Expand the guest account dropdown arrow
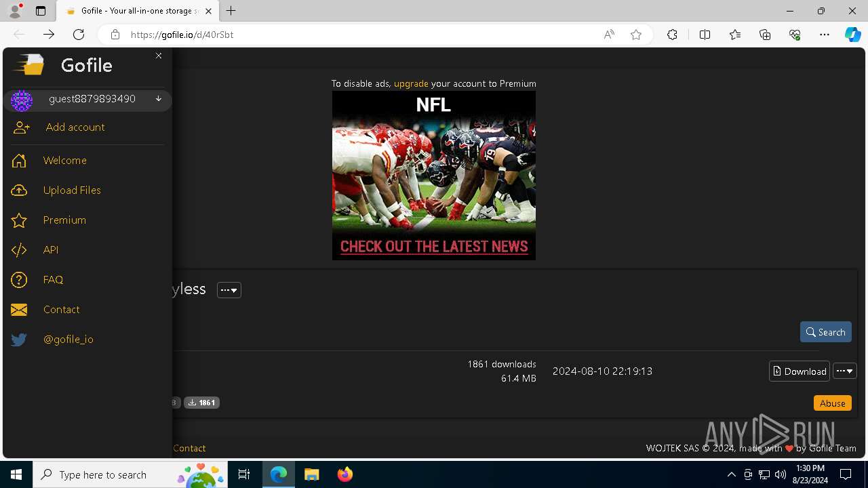Image resolution: width=868 pixels, height=488 pixels. (159, 99)
